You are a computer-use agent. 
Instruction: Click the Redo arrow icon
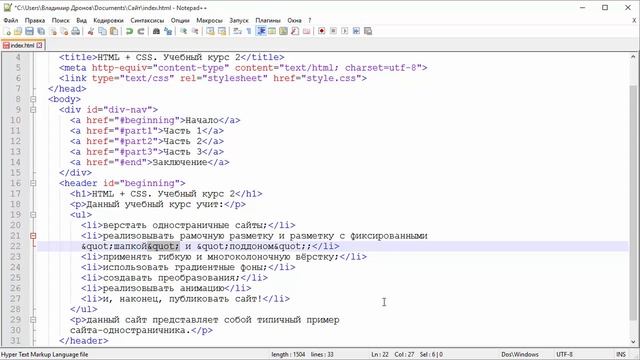(141, 31)
